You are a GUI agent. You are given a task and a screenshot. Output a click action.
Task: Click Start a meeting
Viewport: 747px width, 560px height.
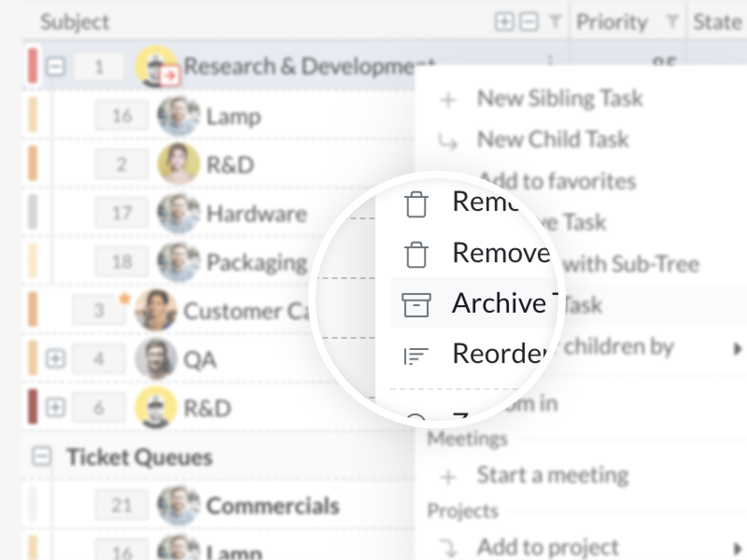[x=552, y=475]
